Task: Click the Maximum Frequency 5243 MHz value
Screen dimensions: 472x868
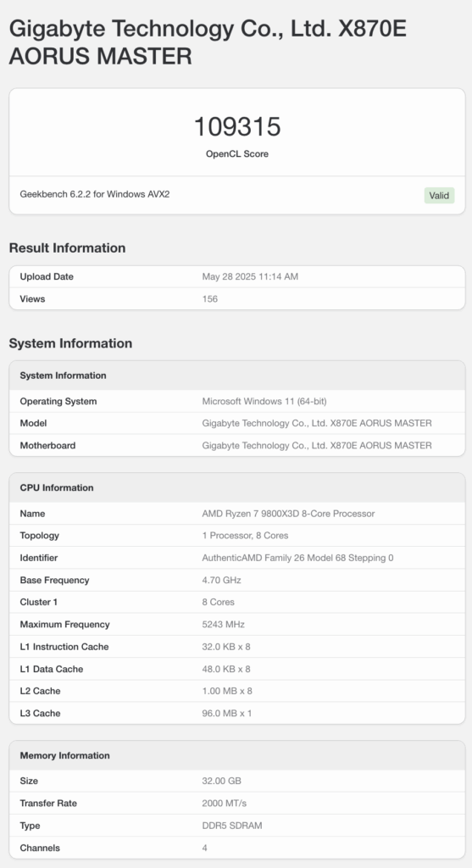Action: (x=223, y=625)
